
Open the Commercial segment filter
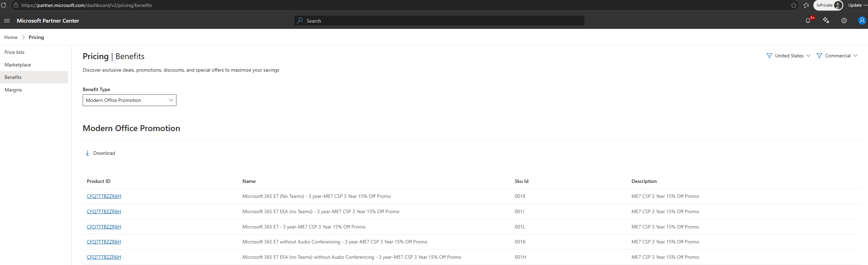pos(837,56)
